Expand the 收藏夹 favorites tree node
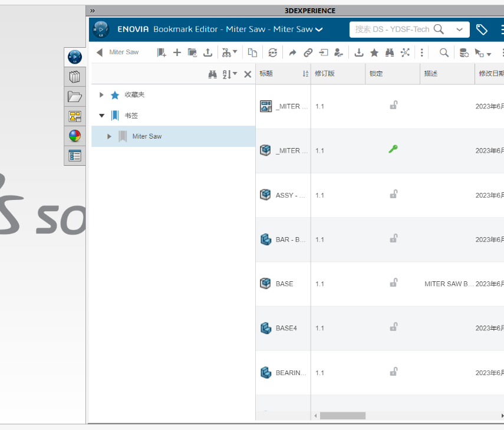 pos(100,94)
